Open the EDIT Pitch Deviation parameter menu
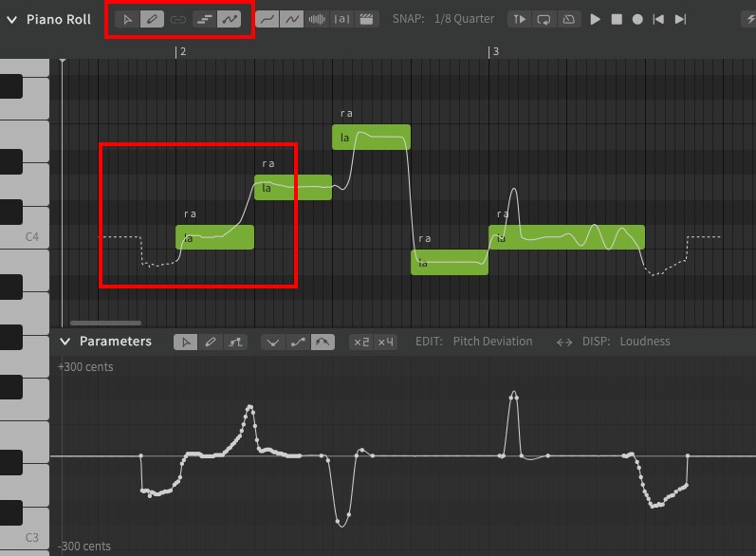Screen dimensions: 756x556 coord(492,342)
